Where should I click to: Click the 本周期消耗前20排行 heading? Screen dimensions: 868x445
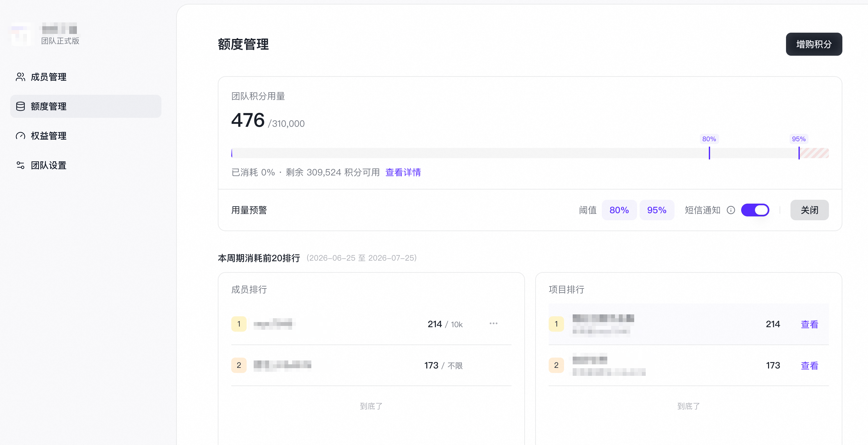coord(259,258)
